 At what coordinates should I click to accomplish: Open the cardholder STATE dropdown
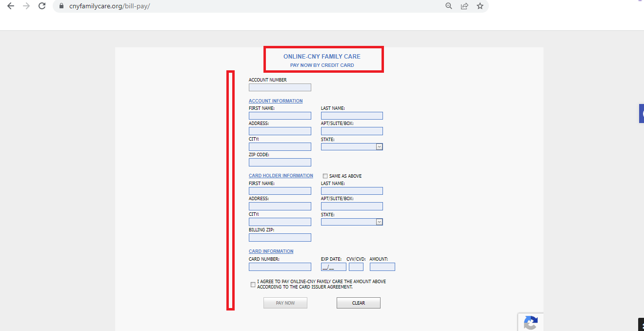[379, 222]
